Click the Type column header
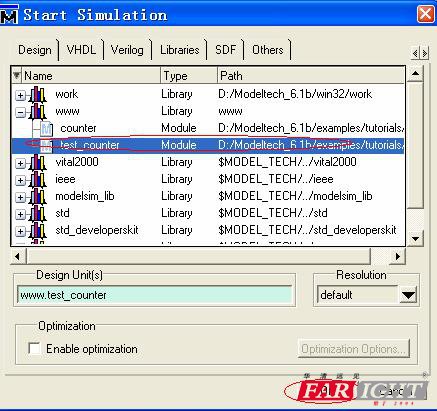 (x=189, y=76)
